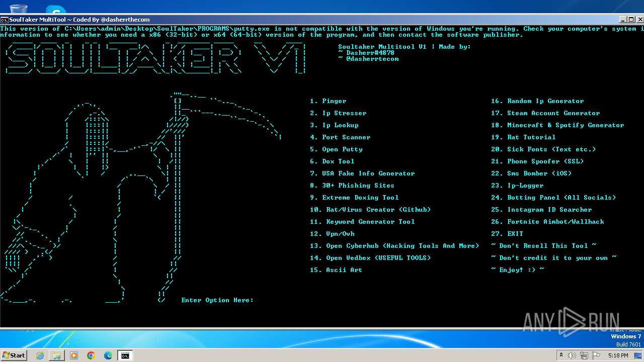Click option 6. Dox Tool
This screenshot has width=644, height=362.
click(332, 161)
